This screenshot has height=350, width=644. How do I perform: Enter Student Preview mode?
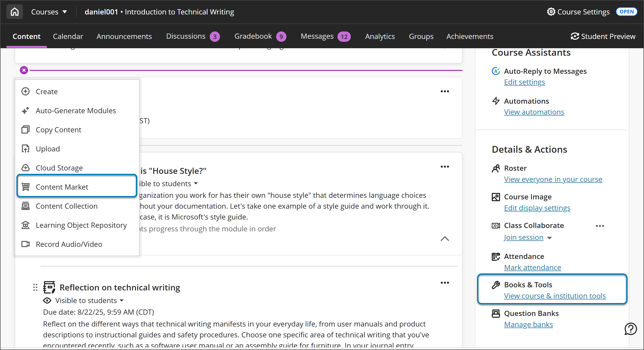click(603, 36)
